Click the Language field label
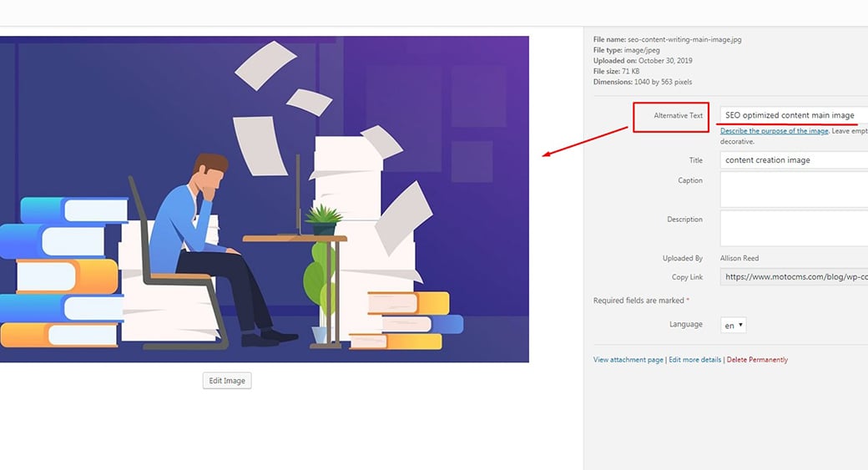Screen dimensions: 868x470 [x=685, y=324]
